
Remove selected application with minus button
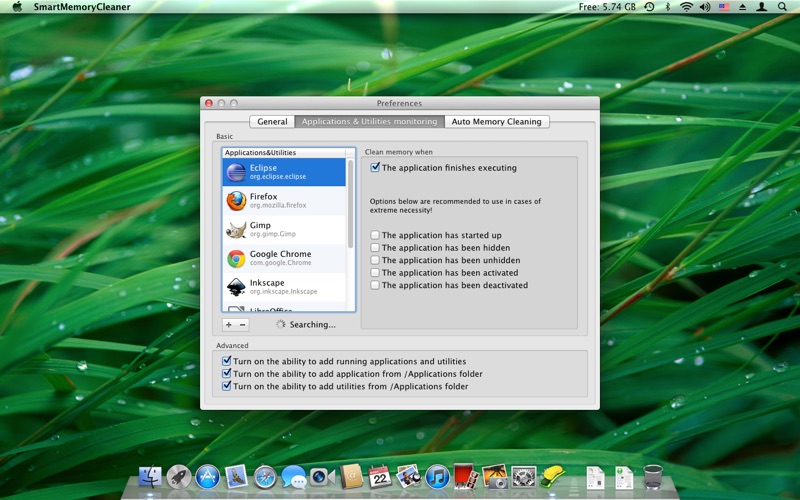[242, 324]
